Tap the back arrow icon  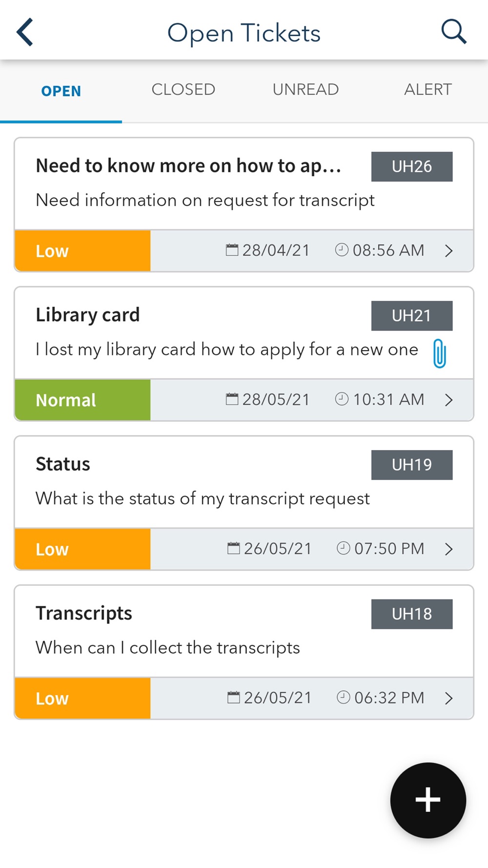point(25,32)
